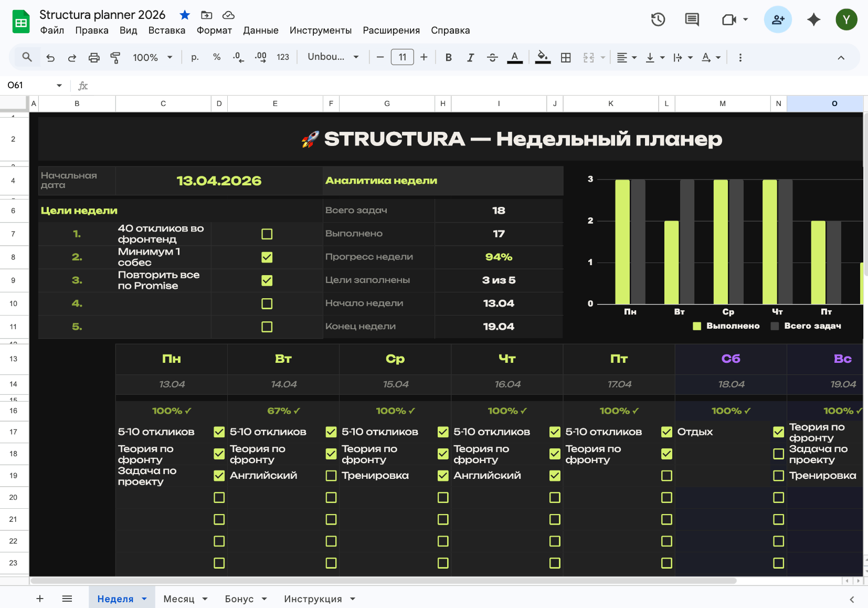Add a new sheet with the plus button
The height and width of the screenshot is (608, 868).
pyautogui.click(x=39, y=599)
